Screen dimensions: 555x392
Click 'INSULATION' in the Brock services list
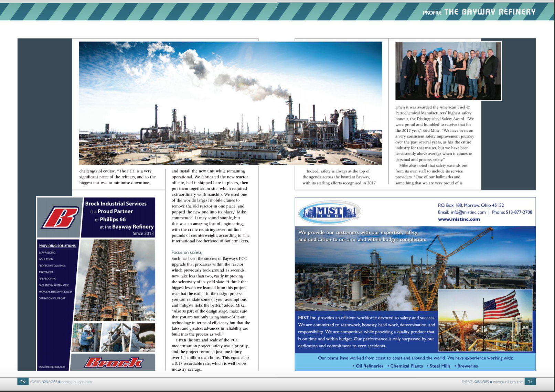tap(46, 259)
